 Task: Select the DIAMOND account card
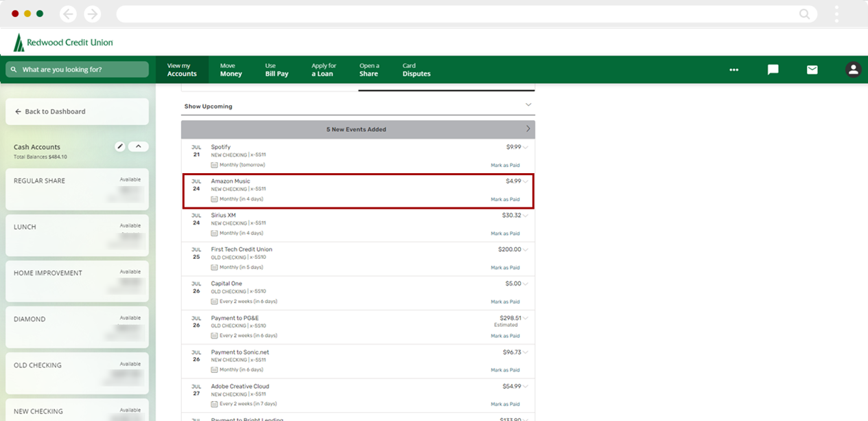point(77,328)
